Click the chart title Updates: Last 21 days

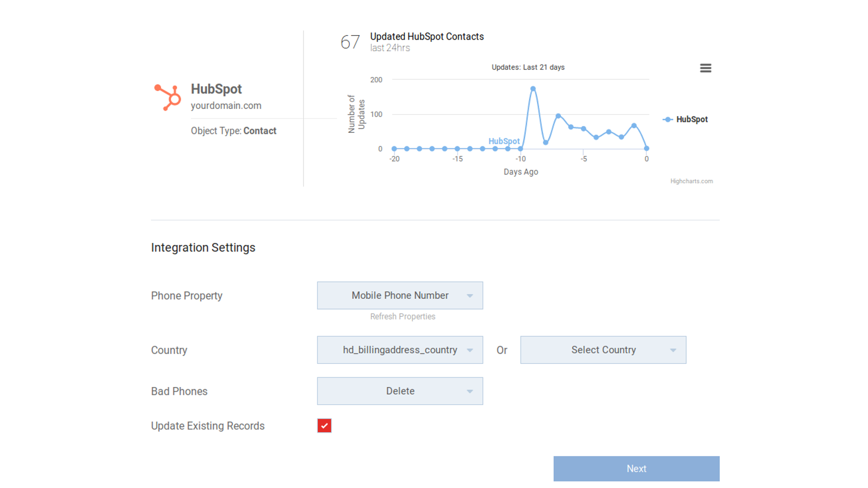click(x=528, y=67)
